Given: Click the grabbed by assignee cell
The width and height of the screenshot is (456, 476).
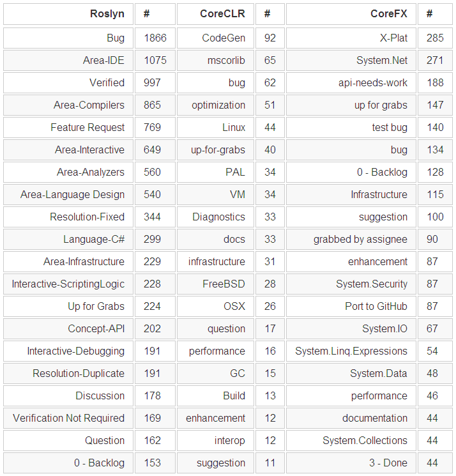Looking at the screenshot, I should pyautogui.click(x=360, y=240).
